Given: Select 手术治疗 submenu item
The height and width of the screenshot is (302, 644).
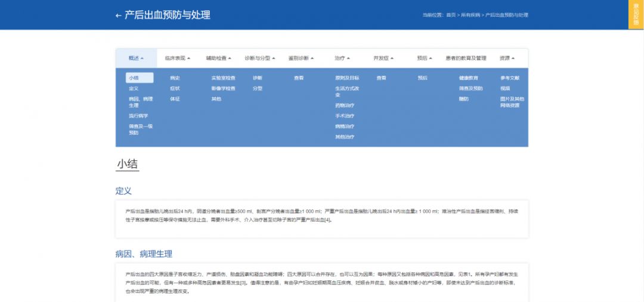Looking at the screenshot, I should [x=345, y=116].
